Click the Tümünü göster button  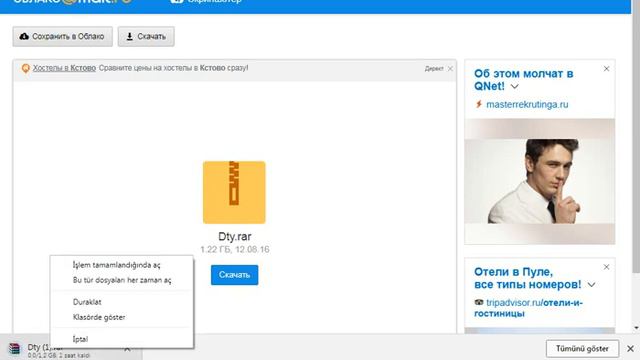(582, 349)
